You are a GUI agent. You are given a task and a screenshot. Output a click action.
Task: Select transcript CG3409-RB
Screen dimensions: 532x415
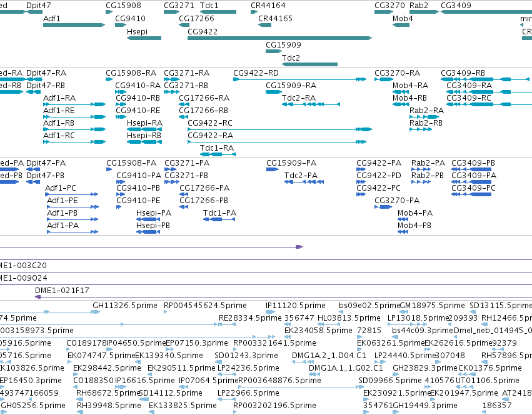pos(485,79)
